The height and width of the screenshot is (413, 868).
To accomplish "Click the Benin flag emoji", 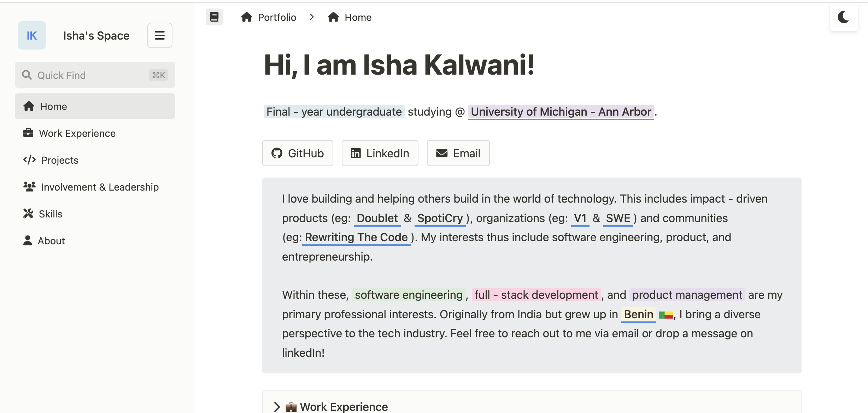I will pos(666,315).
